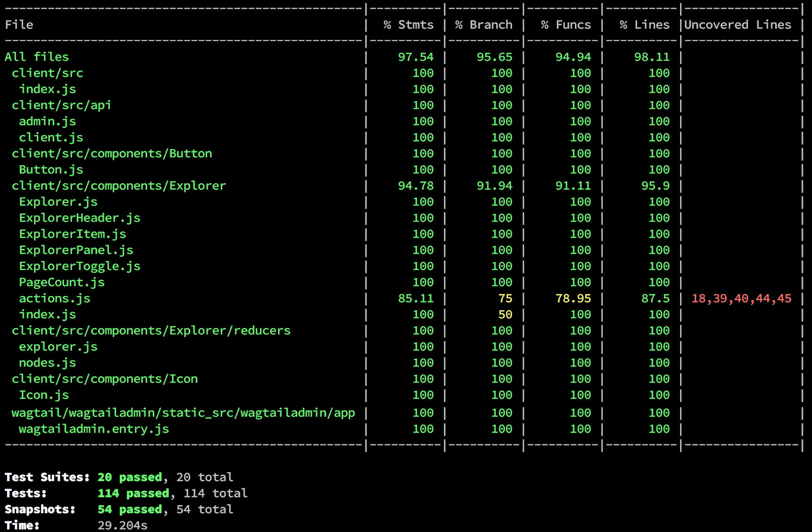Image resolution: width=812 pixels, height=532 pixels.
Task: Click the 91.94 Explorer branch value
Action: [x=494, y=186]
